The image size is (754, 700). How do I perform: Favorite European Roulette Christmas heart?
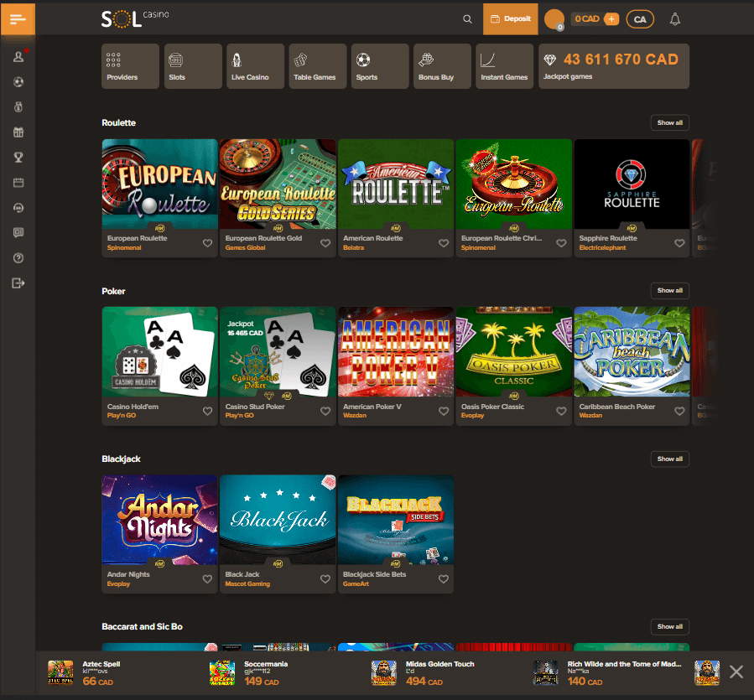click(x=561, y=243)
